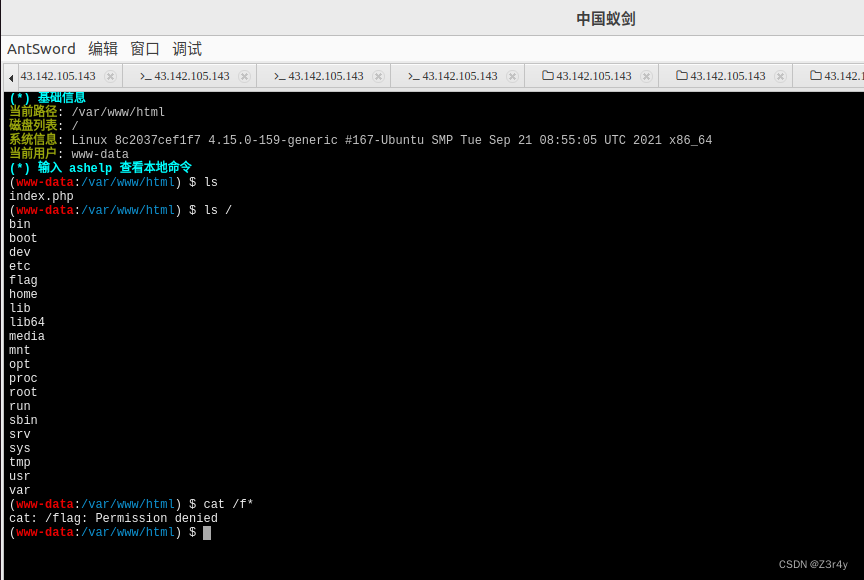This screenshot has height=580, width=864.
Task: Open the AntSword menu
Action: (41, 48)
